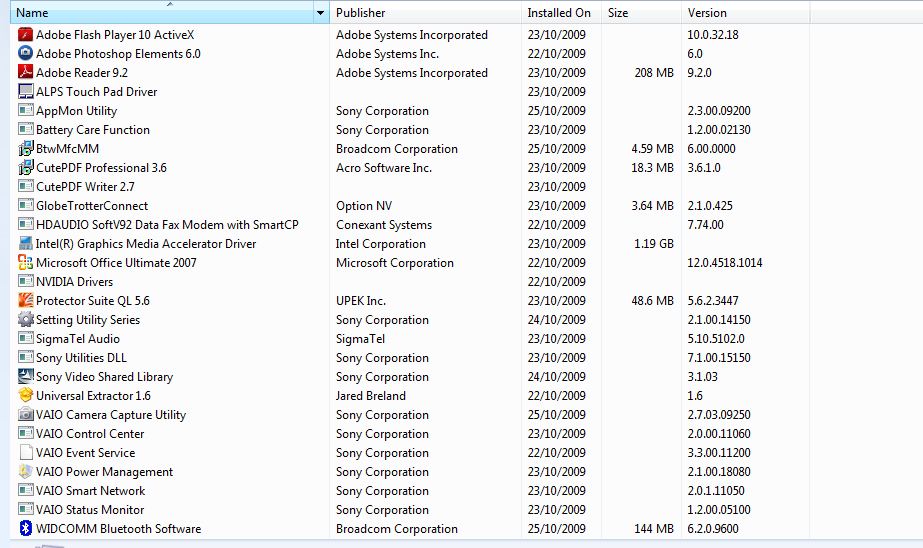Click the 144 MB size value
This screenshot has height=548, width=923.
coord(654,529)
